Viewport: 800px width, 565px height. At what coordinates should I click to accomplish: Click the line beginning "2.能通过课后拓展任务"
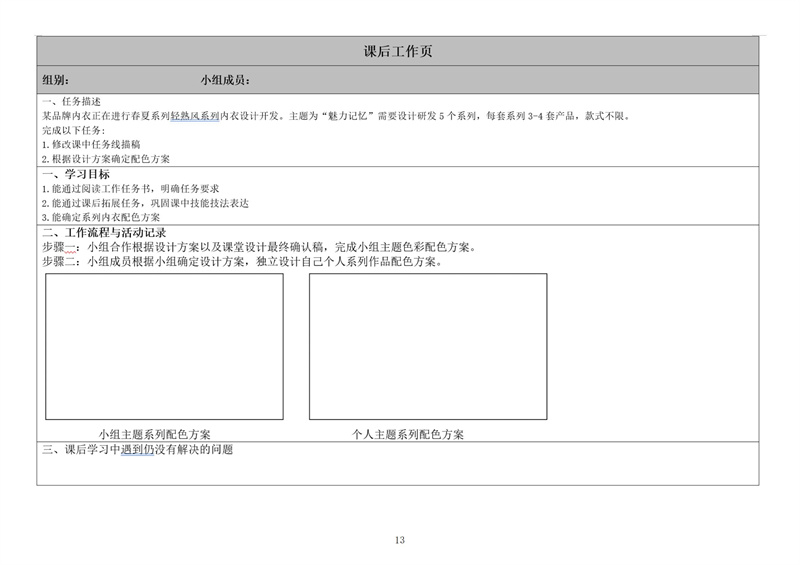[x=145, y=203]
